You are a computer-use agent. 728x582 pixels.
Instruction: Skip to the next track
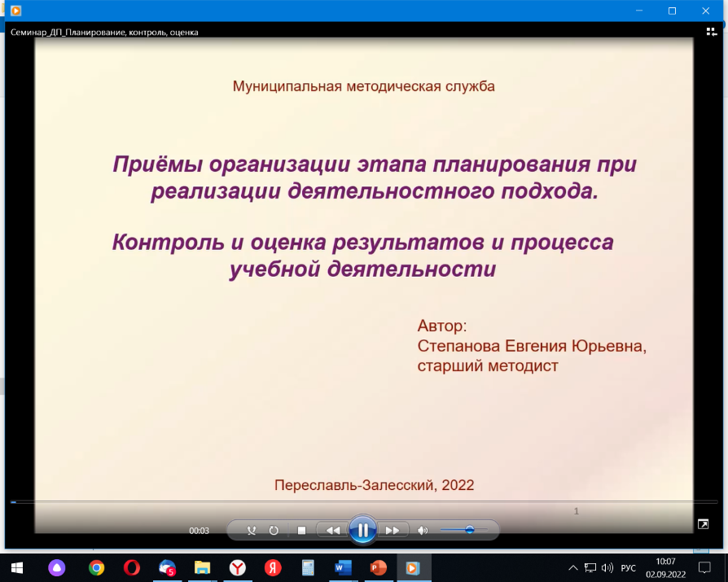pyautogui.click(x=392, y=530)
